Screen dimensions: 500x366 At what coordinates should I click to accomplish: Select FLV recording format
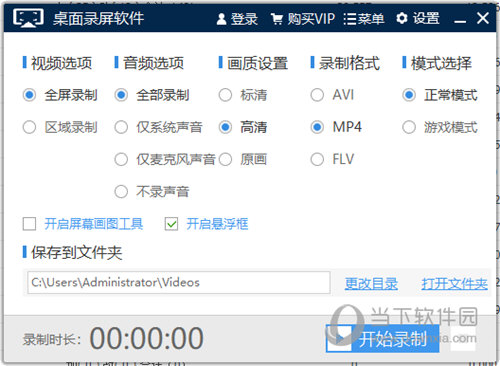[x=332, y=159]
